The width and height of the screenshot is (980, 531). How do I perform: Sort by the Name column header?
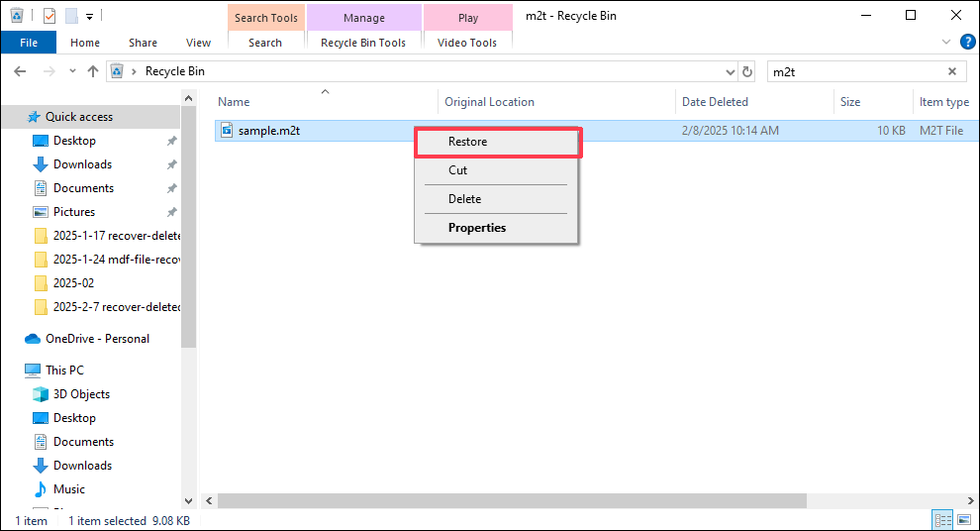(234, 102)
